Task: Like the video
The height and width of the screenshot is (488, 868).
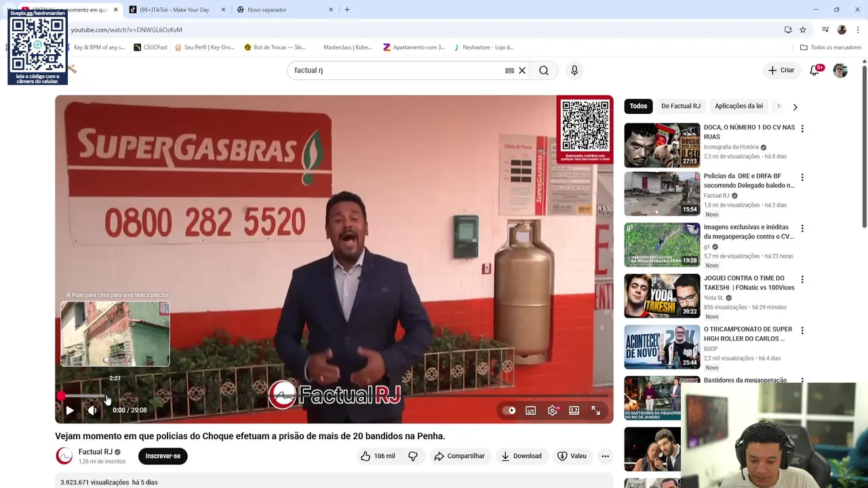Action: click(378, 456)
